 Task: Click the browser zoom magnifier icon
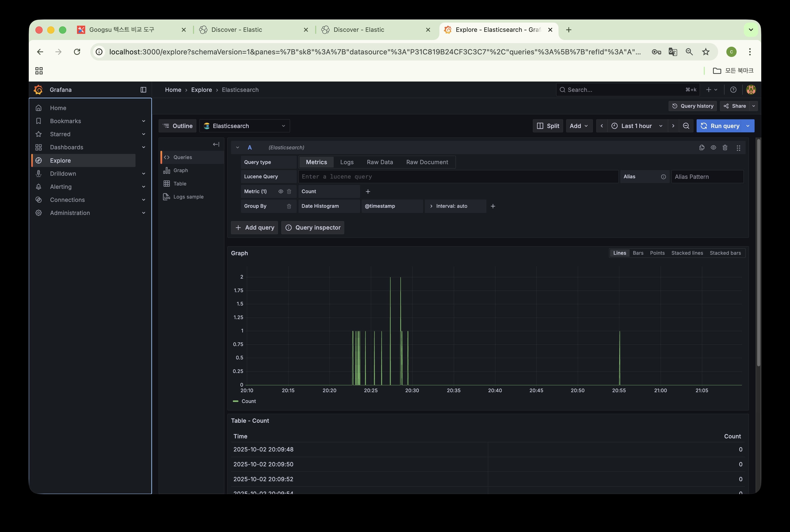689,52
